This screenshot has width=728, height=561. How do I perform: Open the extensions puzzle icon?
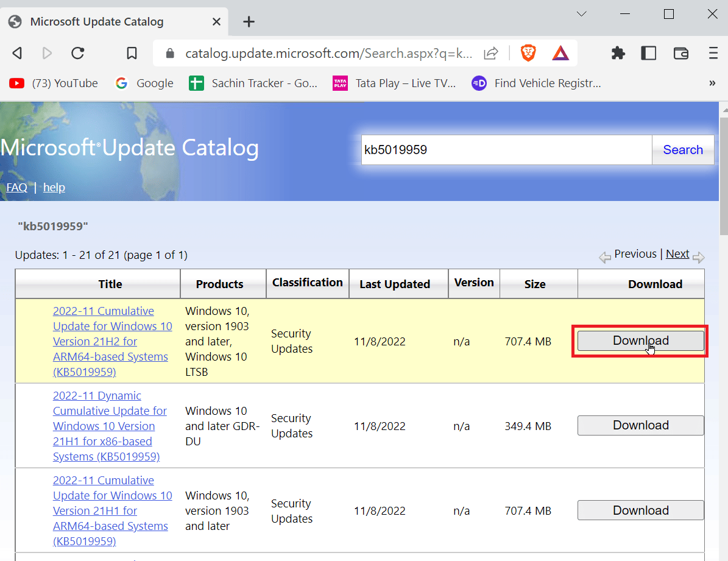pos(618,54)
